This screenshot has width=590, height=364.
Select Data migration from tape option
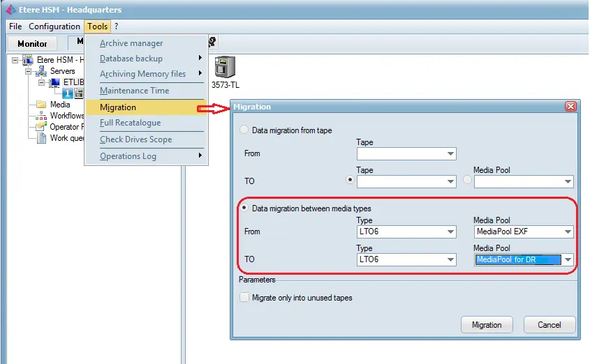click(244, 130)
